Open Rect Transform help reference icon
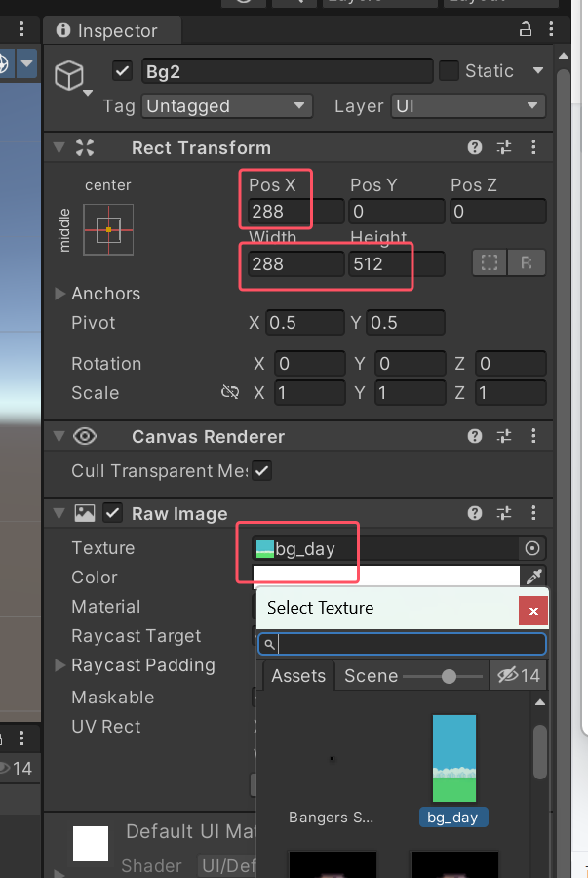The width and height of the screenshot is (588, 878). click(x=475, y=148)
